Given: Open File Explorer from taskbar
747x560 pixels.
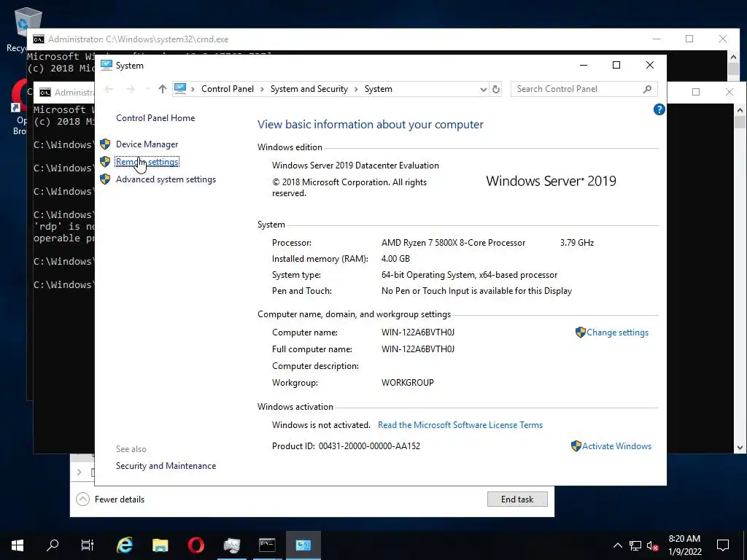Looking at the screenshot, I should (x=160, y=545).
